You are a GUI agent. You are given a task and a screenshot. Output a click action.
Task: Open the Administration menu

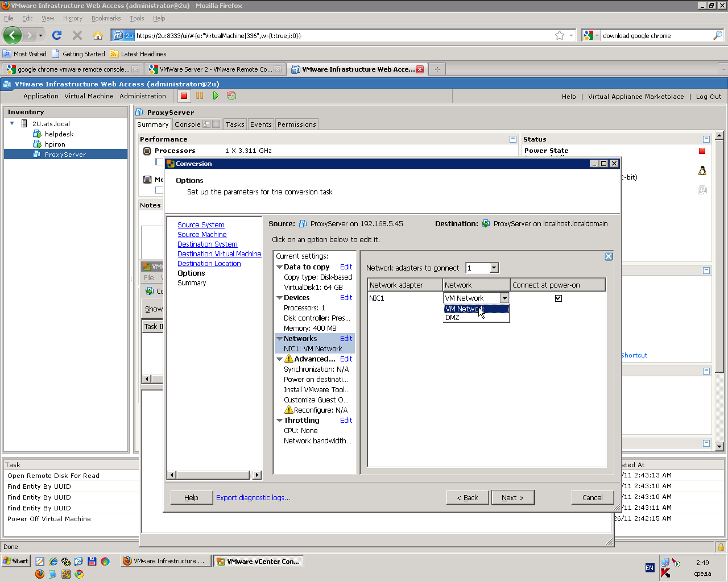click(143, 96)
